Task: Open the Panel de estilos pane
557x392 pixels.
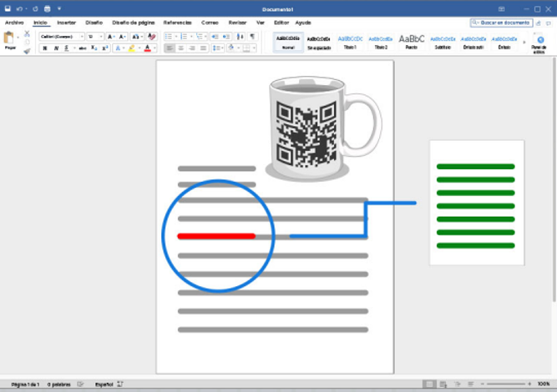Action: coord(539,43)
